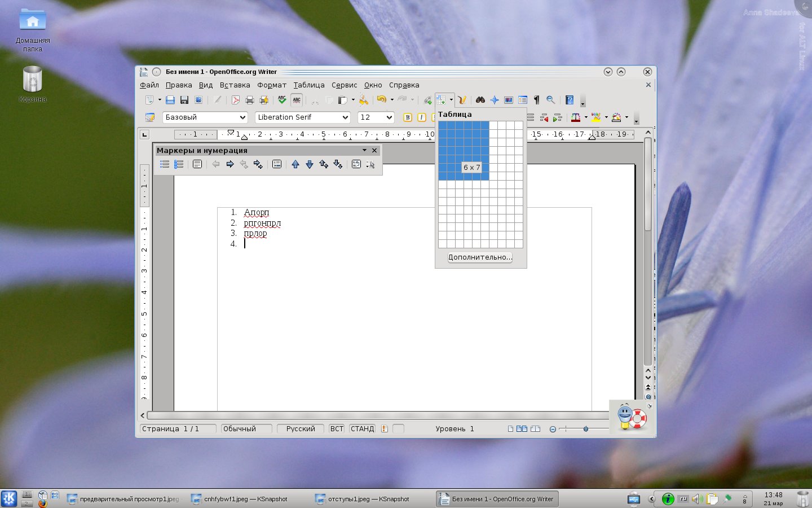Move list item up with blue arrow

pos(295,164)
